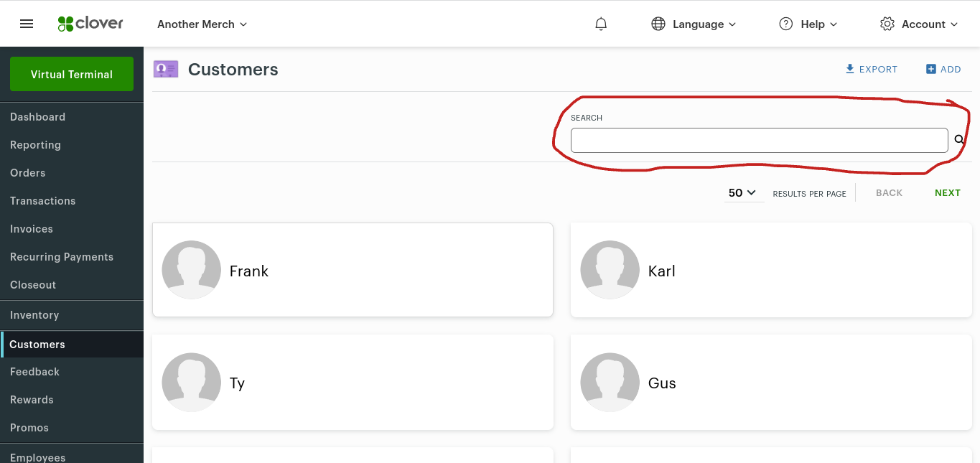Launch the Virtual Terminal button

click(x=72, y=74)
